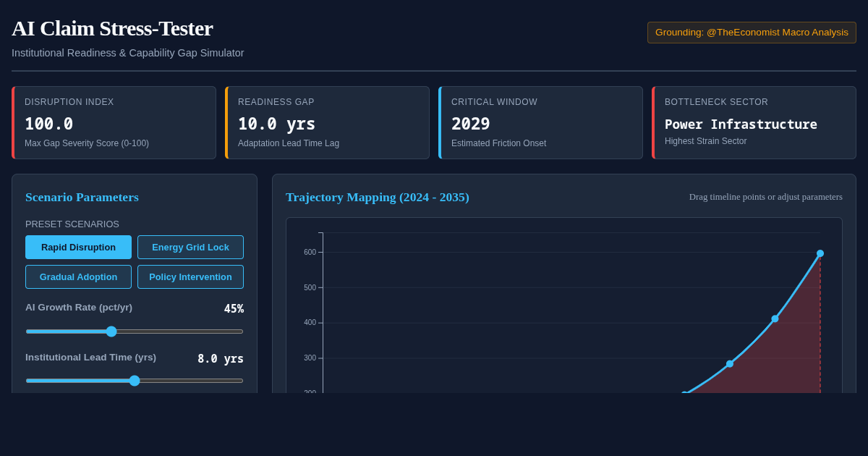This screenshot has height=456, width=868.
Task: Click the AI Claim Stress-Tester title
Action: tap(112, 28)
